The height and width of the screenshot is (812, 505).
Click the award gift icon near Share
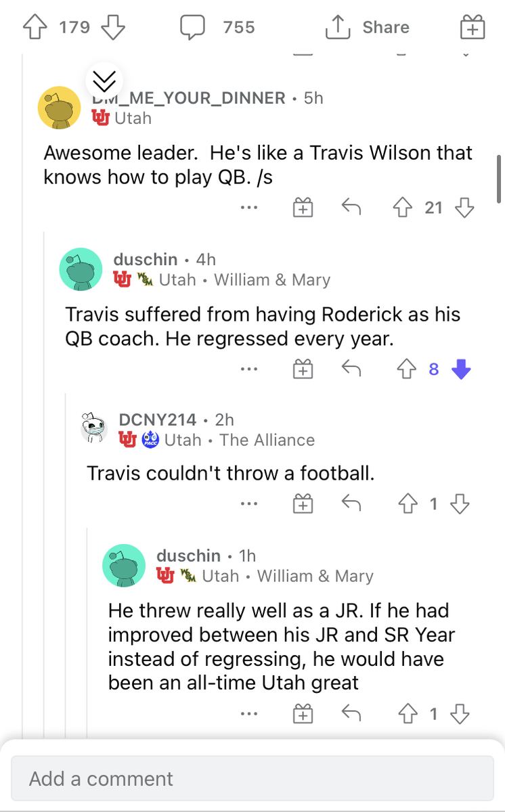pyautogui.click(x=472, y=27)
